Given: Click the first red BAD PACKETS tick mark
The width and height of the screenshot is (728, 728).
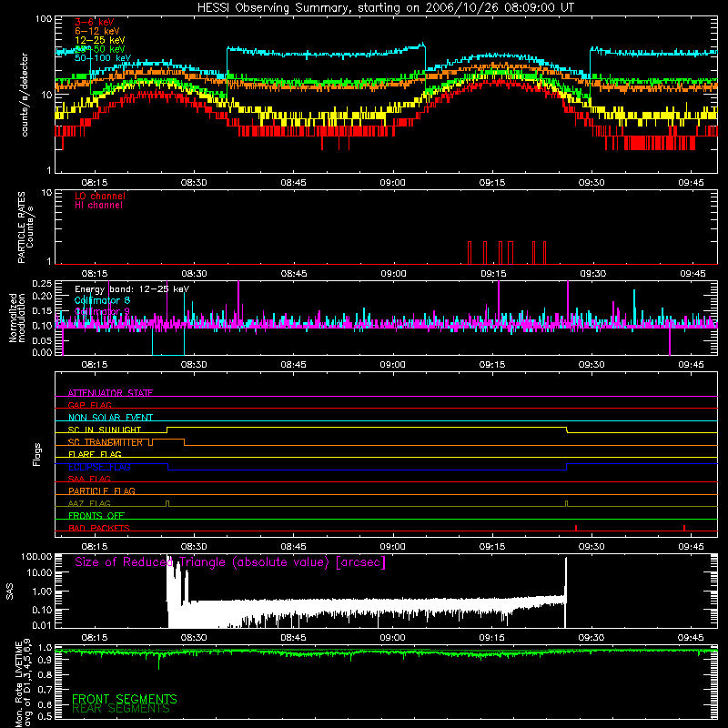Looking at the screenshot, I should (x=576, y=528).
